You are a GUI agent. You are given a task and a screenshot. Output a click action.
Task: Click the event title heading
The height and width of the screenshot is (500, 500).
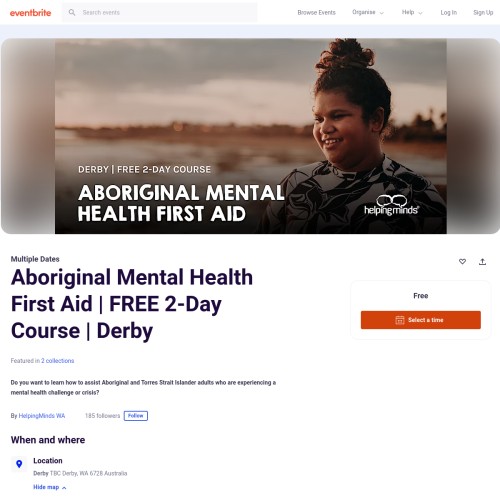click(x=132, y=304)
